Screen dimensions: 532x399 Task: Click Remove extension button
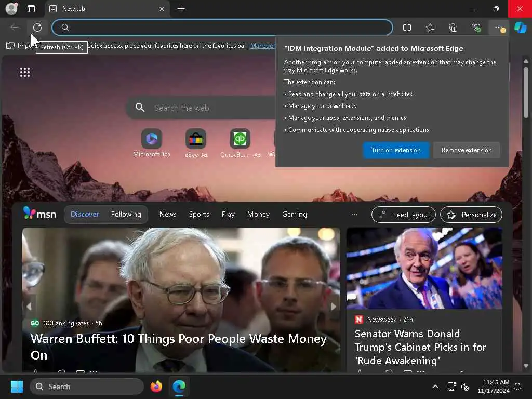click(x=467, y=150)
